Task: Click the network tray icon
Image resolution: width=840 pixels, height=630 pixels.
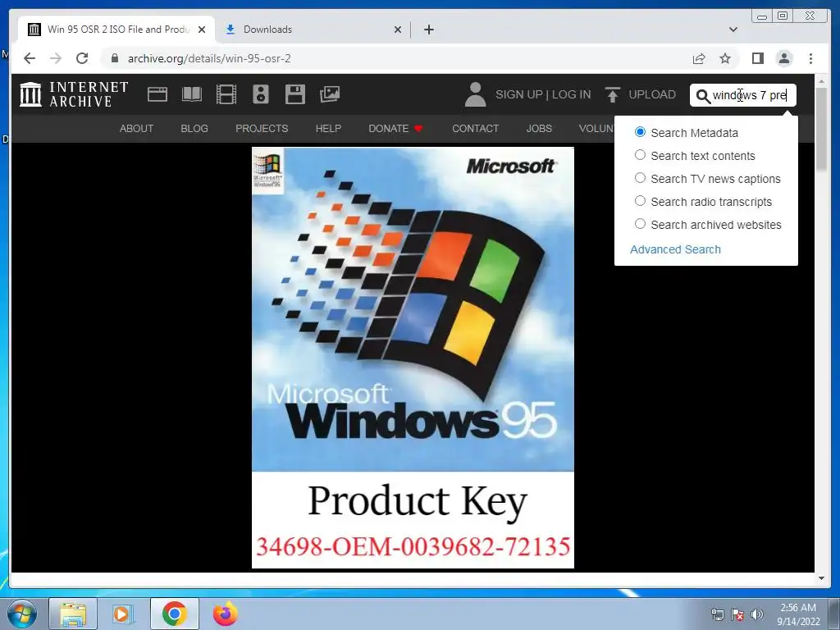Action: [717, 614]
